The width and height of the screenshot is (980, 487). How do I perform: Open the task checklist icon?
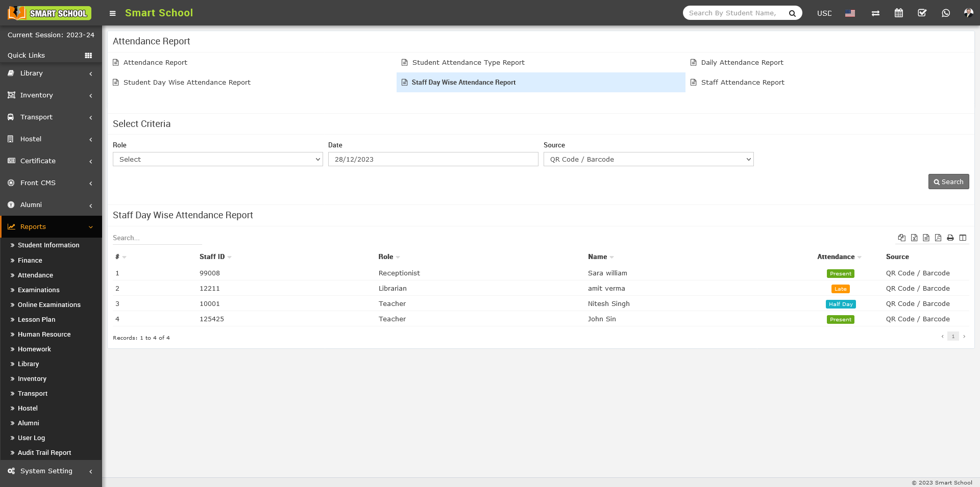[x=922, y=13]
